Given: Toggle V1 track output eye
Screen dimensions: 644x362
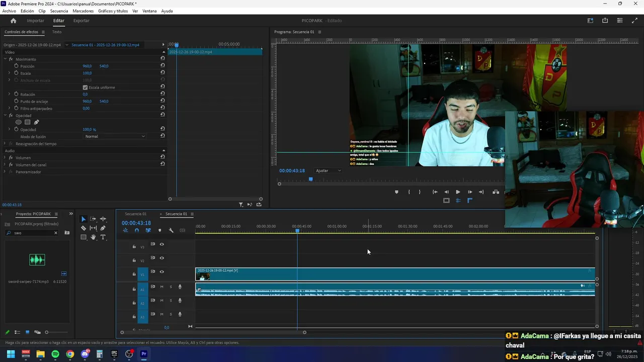Looking at the screenshot, I should coord(162,272).
